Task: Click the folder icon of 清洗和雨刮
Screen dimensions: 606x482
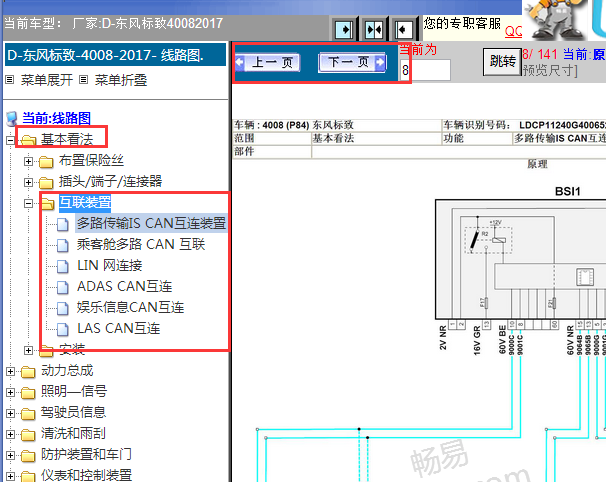Action: pyautogui.click(x=28, y=434)
